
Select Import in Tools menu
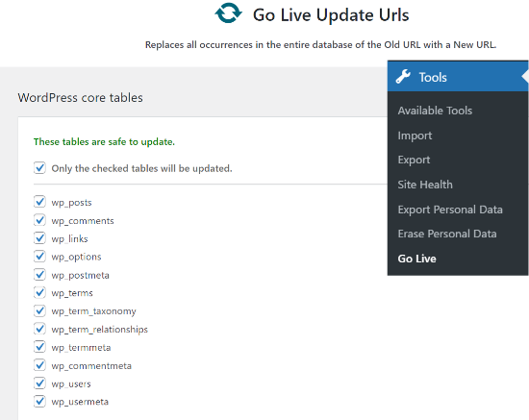pyautogui.click(x=415, y=136)
